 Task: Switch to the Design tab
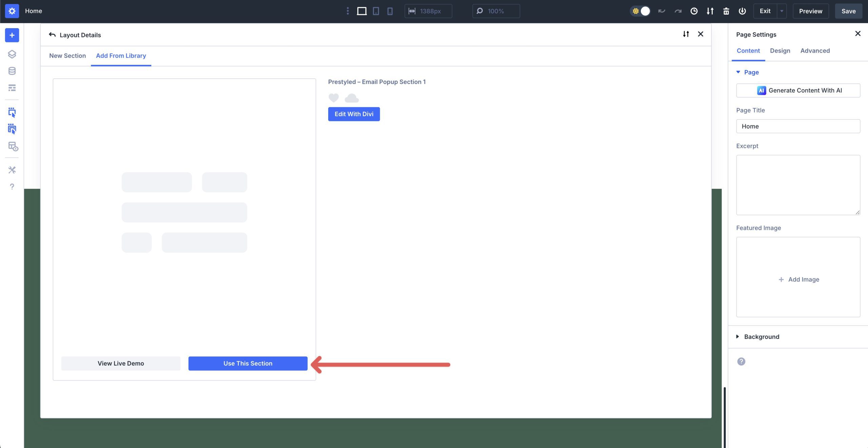(780, 51)
